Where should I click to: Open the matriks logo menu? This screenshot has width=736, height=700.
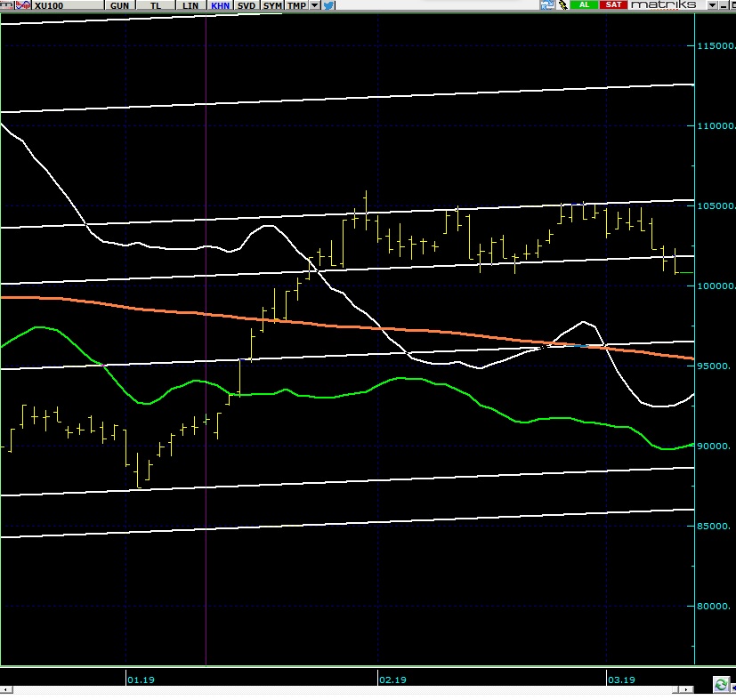pyautogui.click(x=663, y=4)
